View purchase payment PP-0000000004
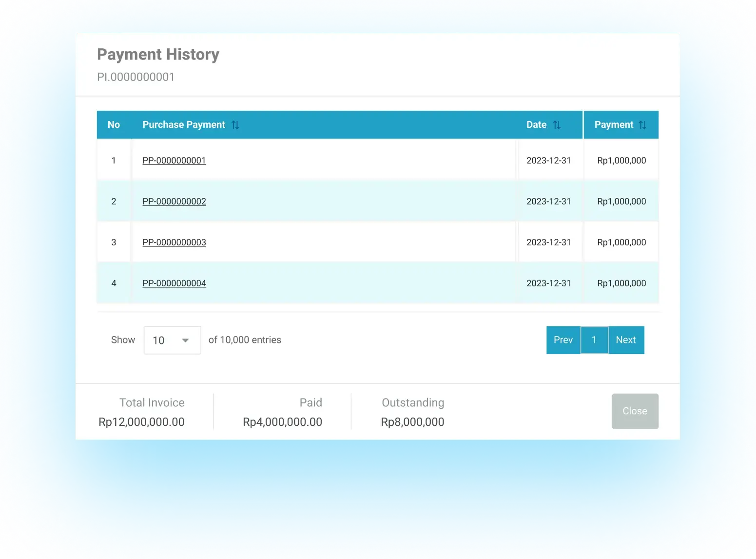Viewport: 756px width, 559px height. [x=174, y=283]
